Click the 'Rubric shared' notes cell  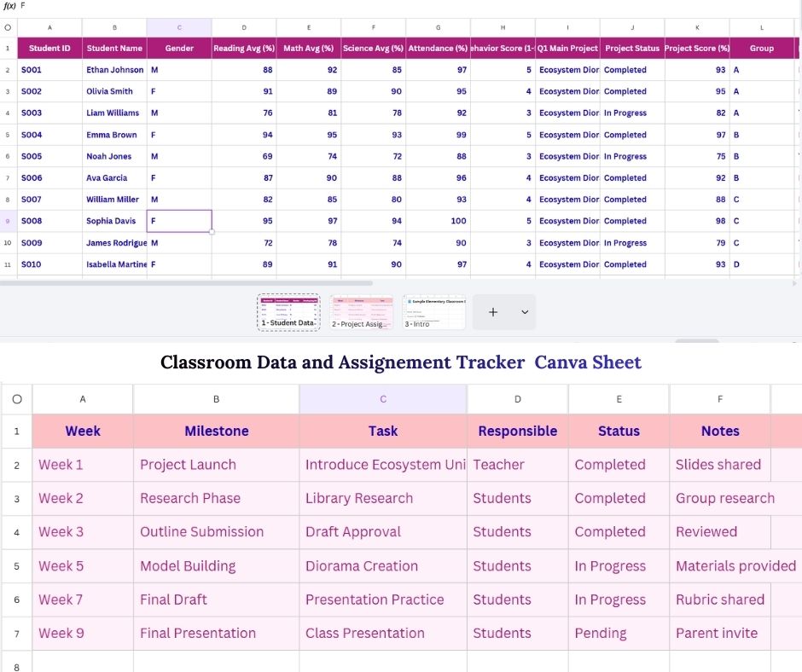720,600
